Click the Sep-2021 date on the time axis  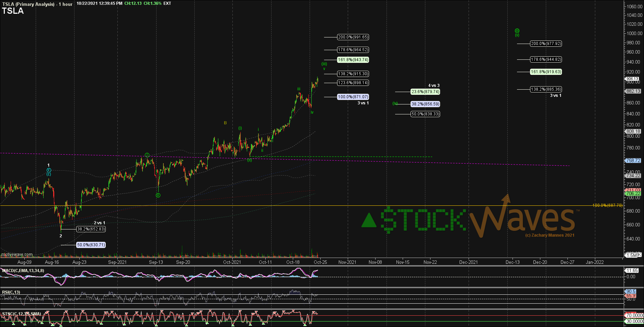click(117, 262)
